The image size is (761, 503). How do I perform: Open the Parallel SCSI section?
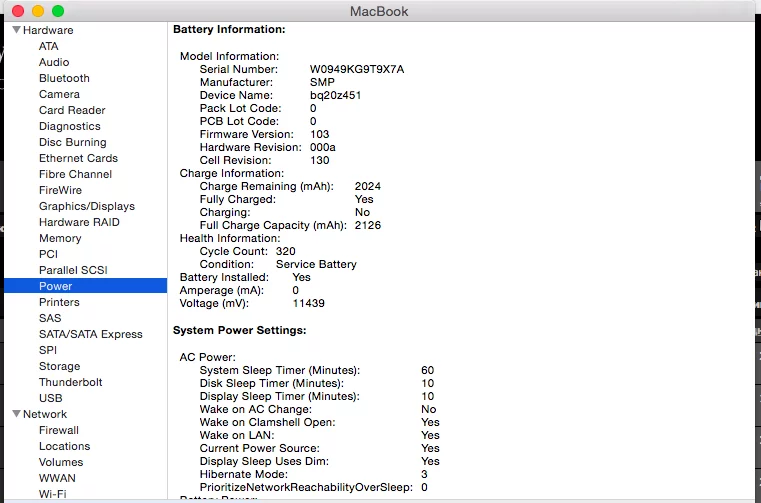pos(73,270)
